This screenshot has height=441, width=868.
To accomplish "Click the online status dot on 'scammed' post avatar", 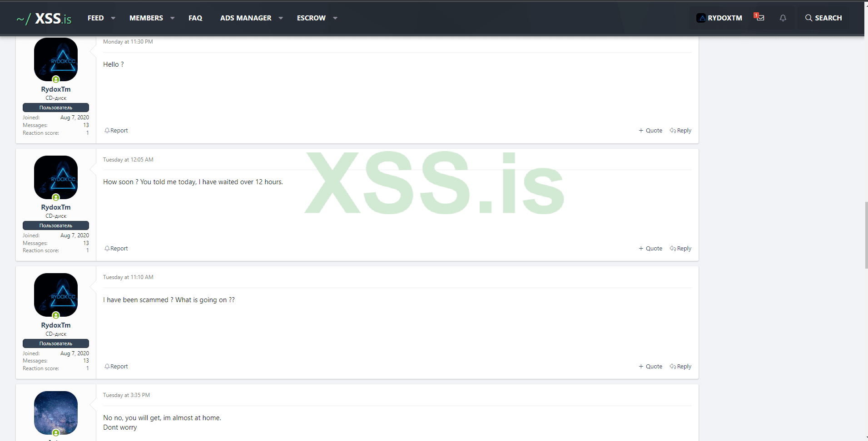I will 56,315.
